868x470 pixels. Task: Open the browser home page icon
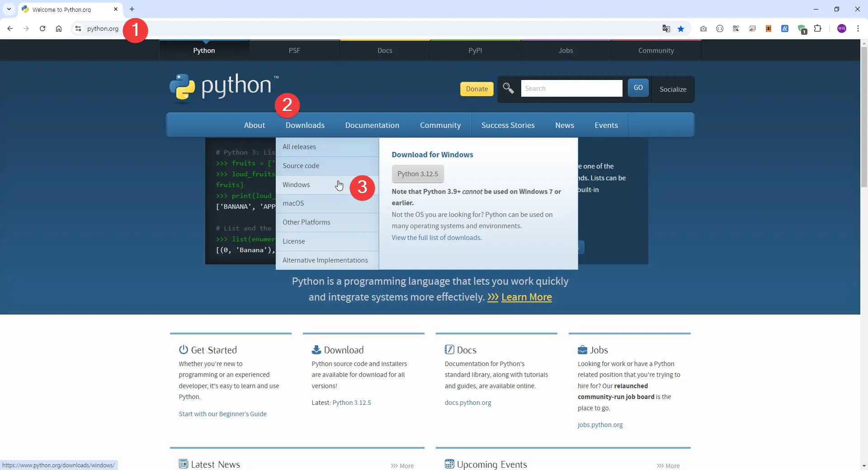pyautogui.click(x=59, y=28)
